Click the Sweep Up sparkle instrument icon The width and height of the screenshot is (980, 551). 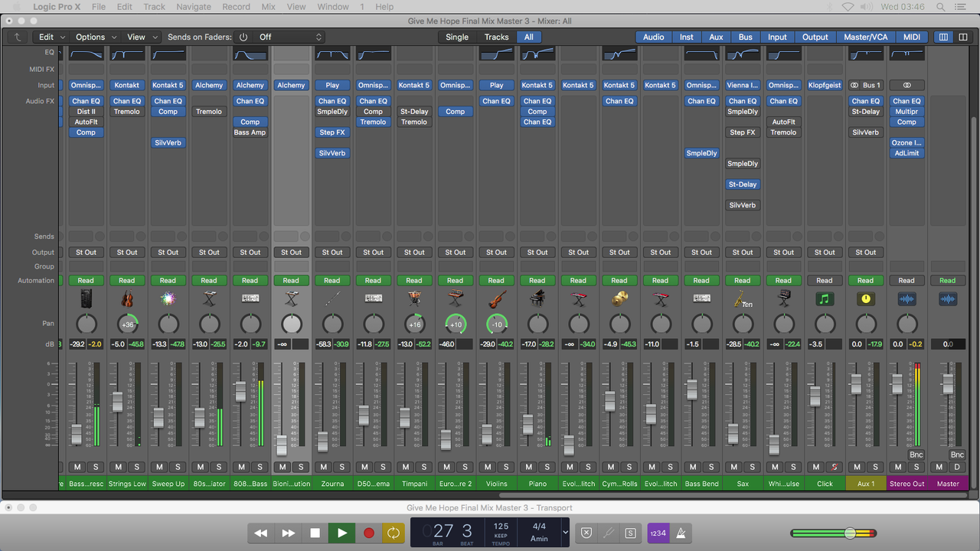pos(168,299)
